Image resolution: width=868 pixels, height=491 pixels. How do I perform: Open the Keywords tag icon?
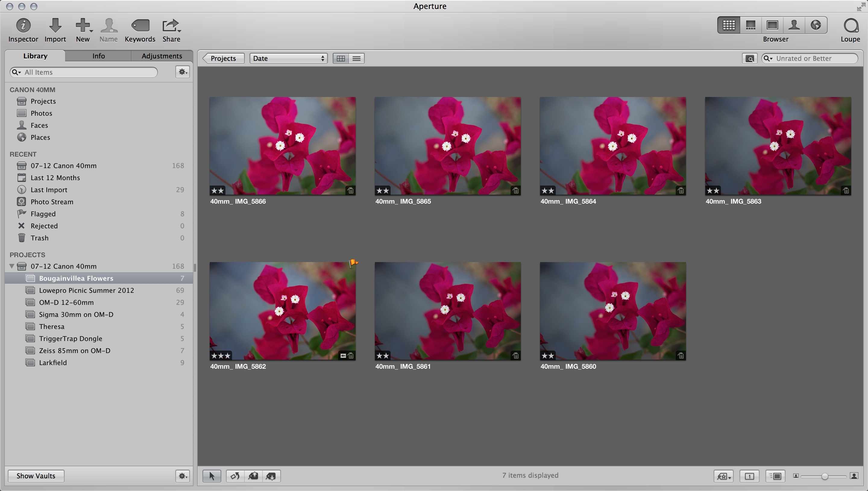(x=140, y=26)
